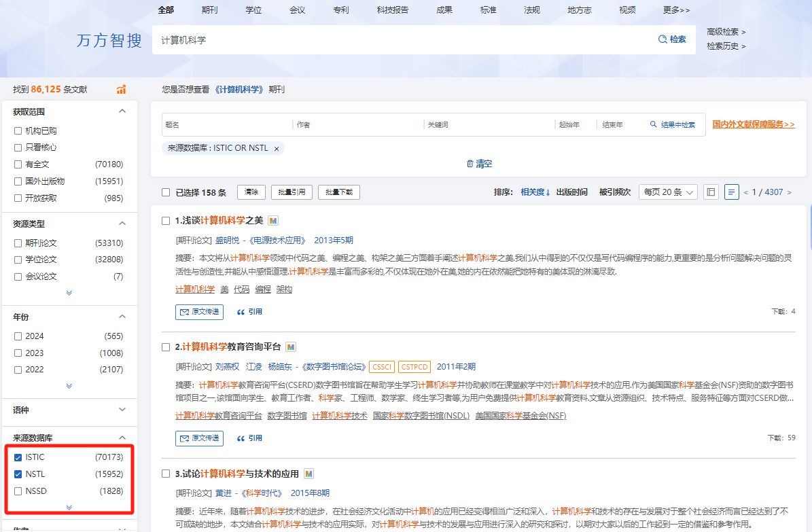Go to the previous results page arrow

click(745, 192)
